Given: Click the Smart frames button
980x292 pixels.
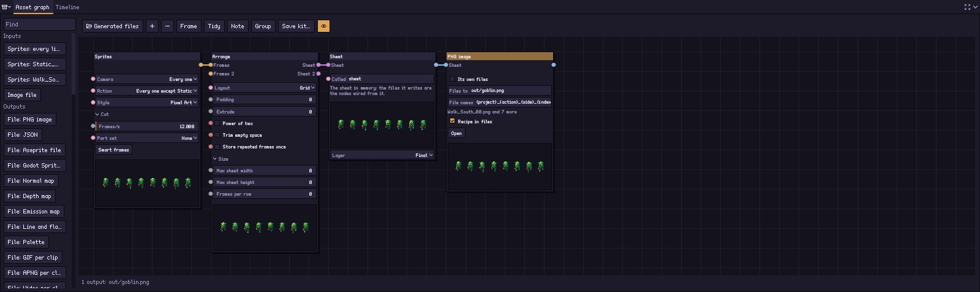Looking at the screenshot, I should click(x=114, y=150).
